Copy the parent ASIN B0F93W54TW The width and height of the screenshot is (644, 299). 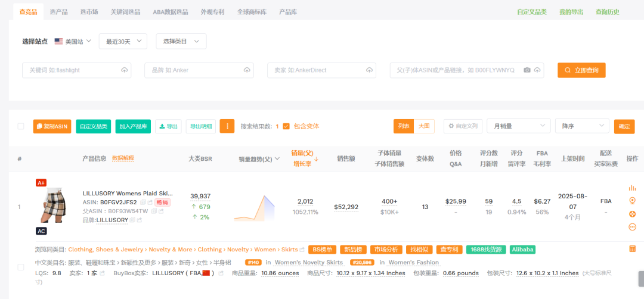[154, 211]
